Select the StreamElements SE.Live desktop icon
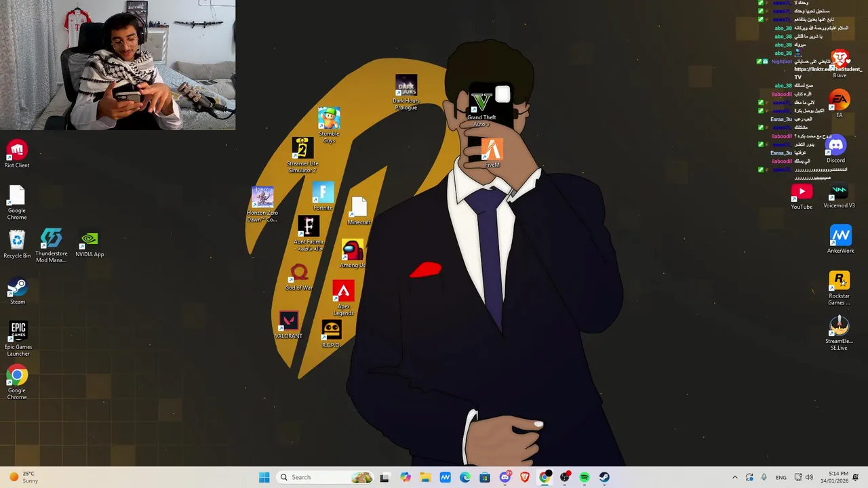The image size is (868, 488). click(839, 333)
